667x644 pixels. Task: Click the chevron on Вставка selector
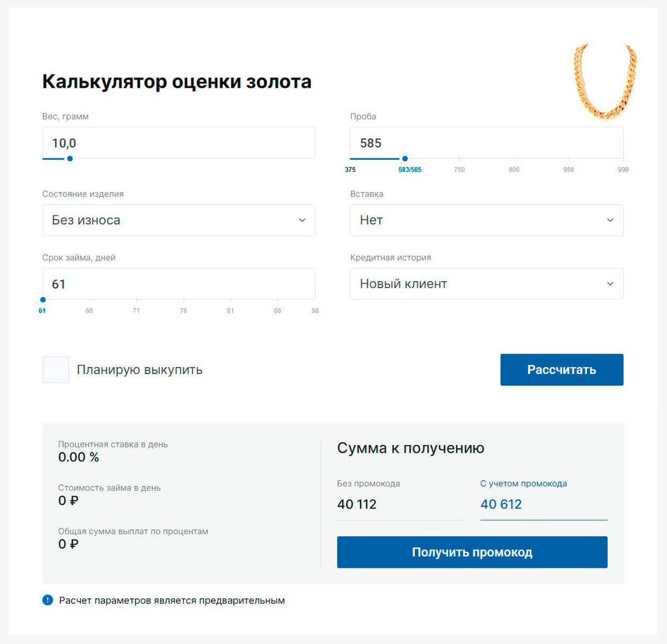coord(610,220)
